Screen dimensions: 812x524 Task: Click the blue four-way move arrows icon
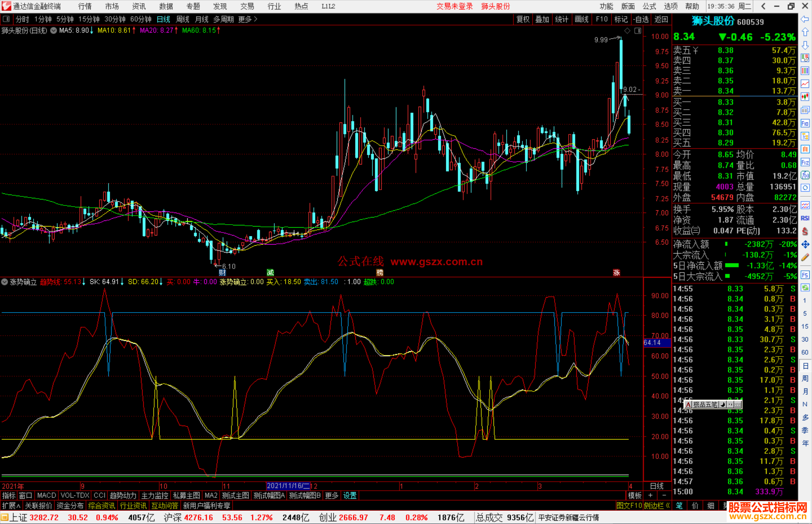click(805, 245)
